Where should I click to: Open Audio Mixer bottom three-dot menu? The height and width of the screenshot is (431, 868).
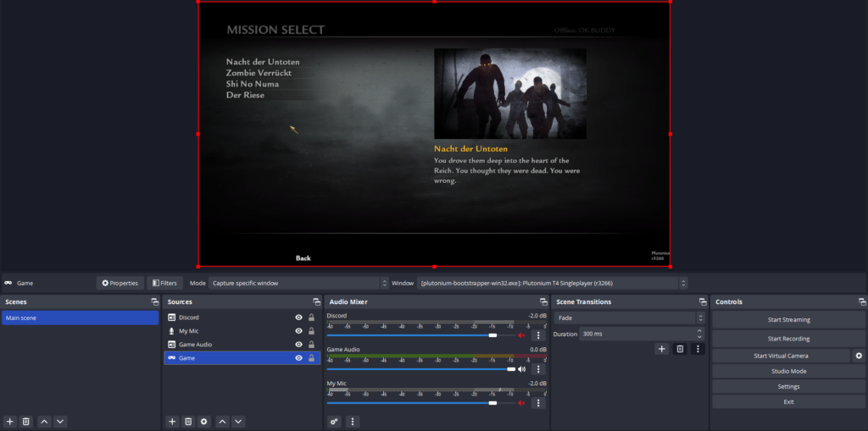(x=353, y=422)
